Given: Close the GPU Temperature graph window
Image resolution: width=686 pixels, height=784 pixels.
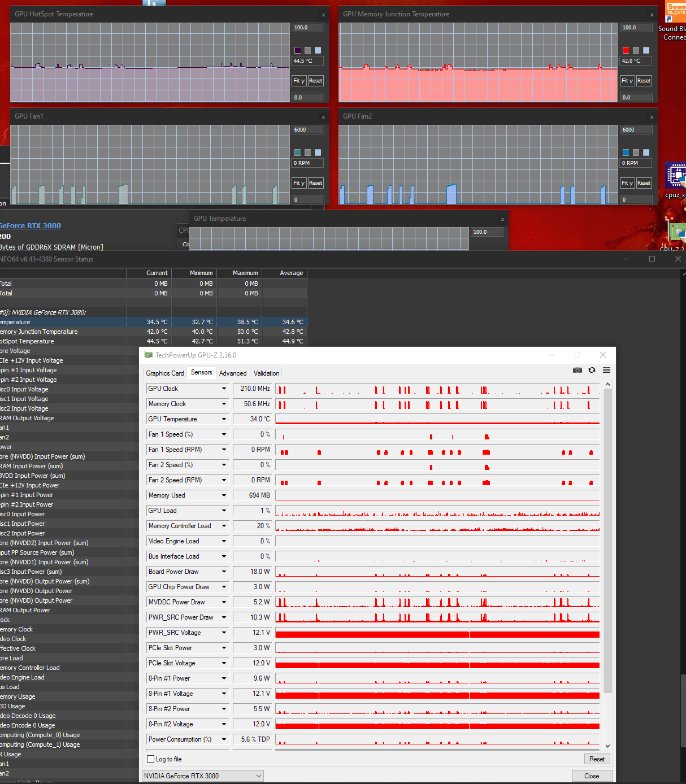Looking at the screenshot, I should tap(502, 219).
